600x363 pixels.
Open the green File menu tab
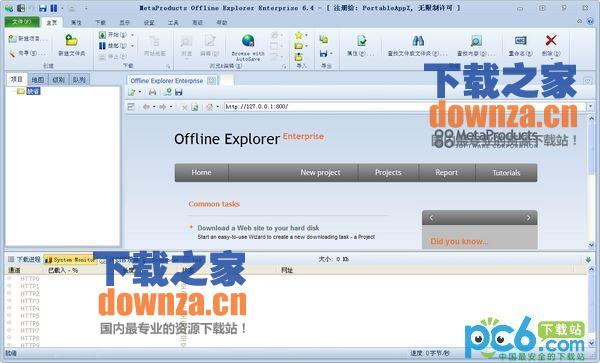(x=22, y=22)
